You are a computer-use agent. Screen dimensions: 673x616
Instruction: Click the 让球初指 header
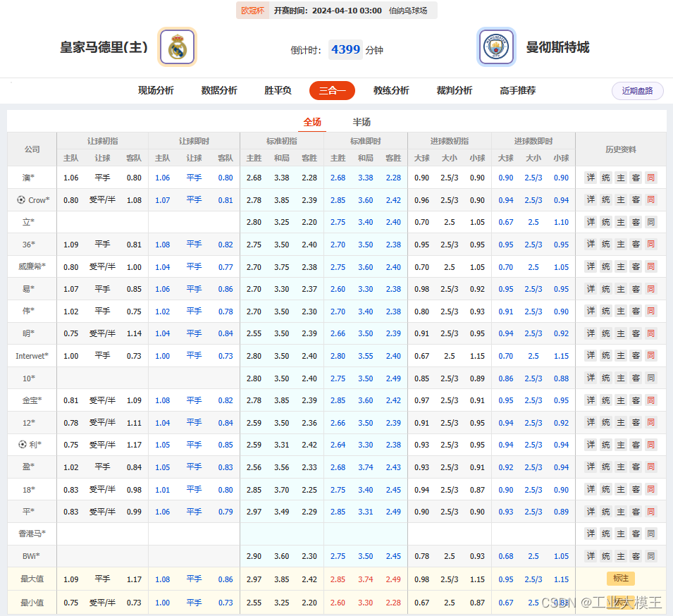[x=103, y=141]
